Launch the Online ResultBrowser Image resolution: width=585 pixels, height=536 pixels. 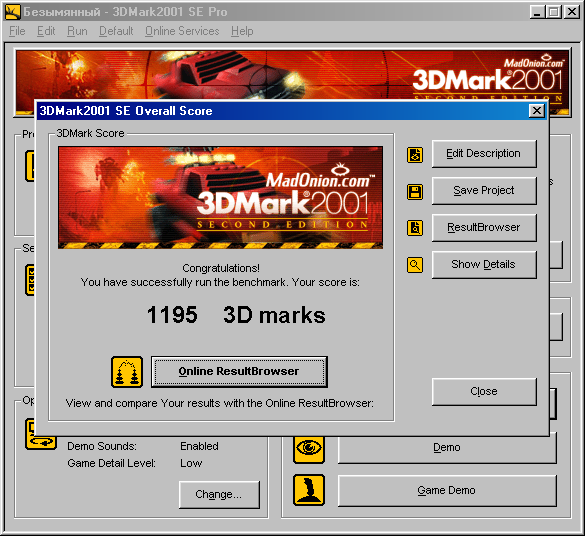(239, 372)
